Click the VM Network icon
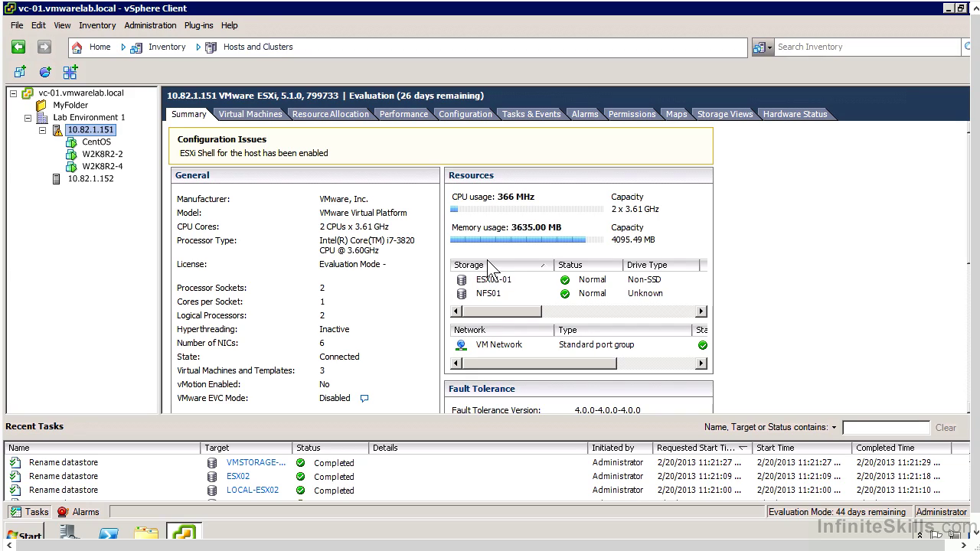This screenshot has height=551, width=980. pyautogui.click(x=461, y=345)
